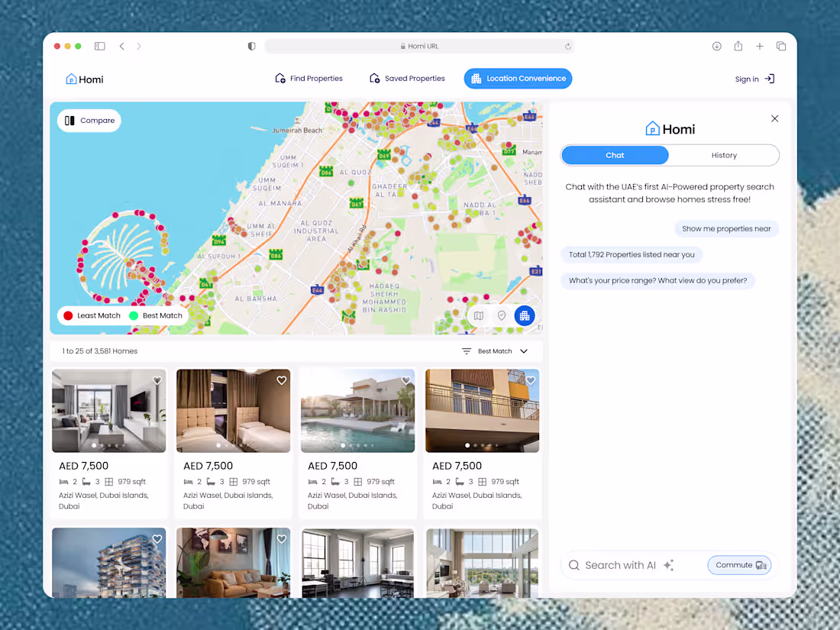Viewport: 840px width, 630px height.
Task: Open Find Properties tab
Action: click(309, 78)
